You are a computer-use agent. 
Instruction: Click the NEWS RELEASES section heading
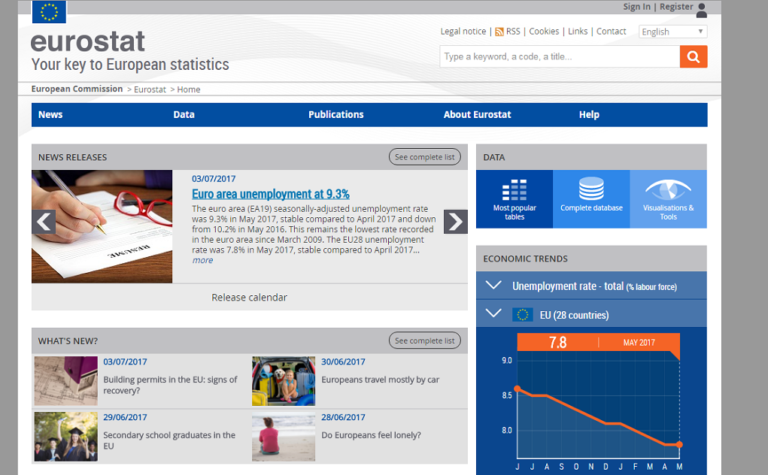point(72,157)
